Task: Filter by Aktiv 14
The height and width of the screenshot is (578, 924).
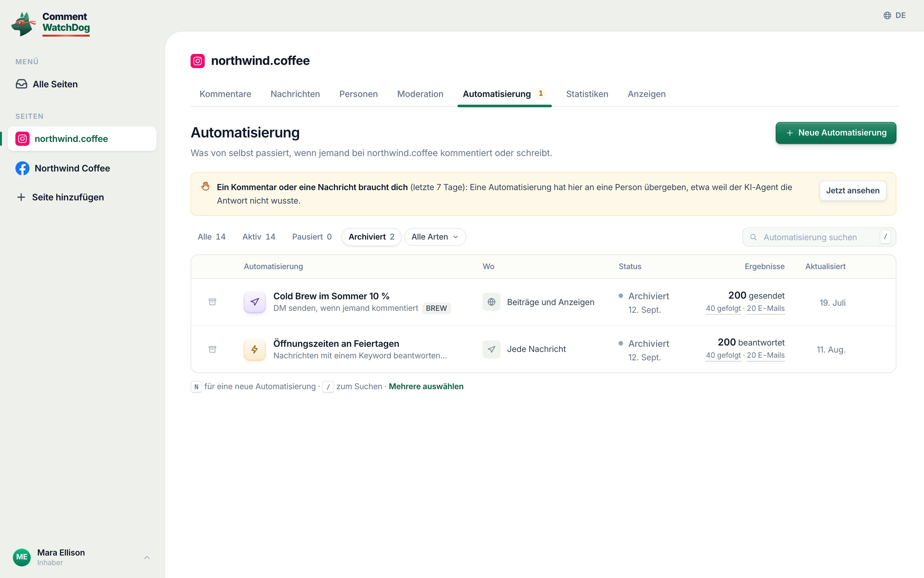Action: [x=259, y=237]
